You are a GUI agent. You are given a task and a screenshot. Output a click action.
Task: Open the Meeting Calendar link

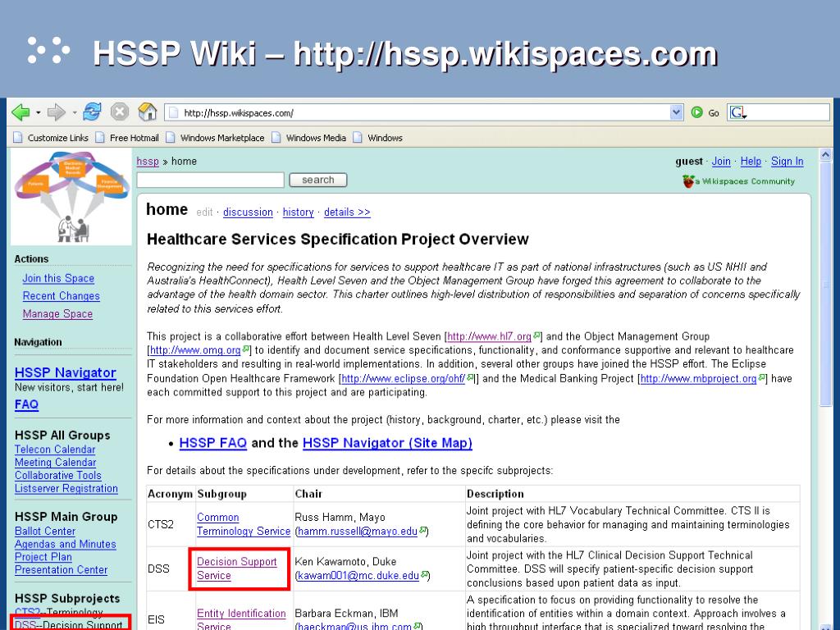pyautogui.click(x=56, y=463)
